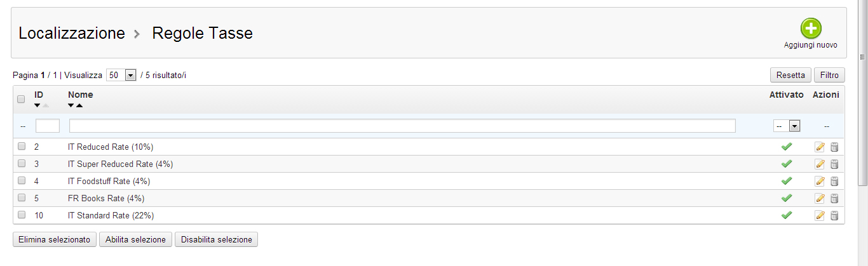Viewport: 868px width, 266px height.
Task: Edit the IT Reduced Rate (10%) rule
Action: [x=820, y=147]
